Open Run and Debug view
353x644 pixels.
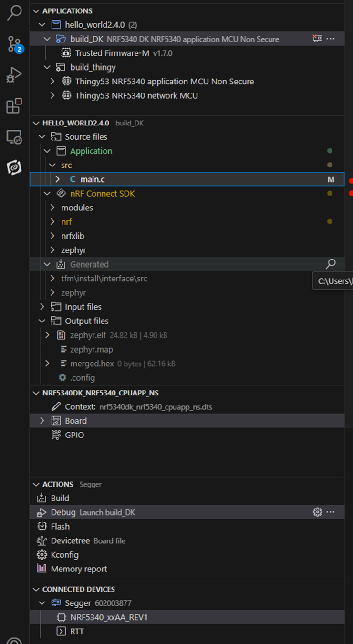tap(14, 75)
